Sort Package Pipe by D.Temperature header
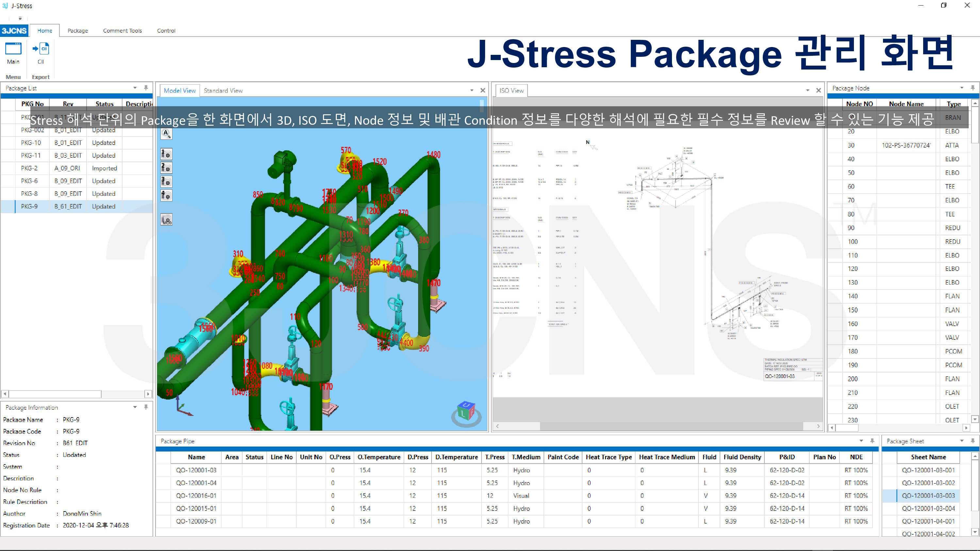The image size is (980, 551). click(x=456, y=457)
